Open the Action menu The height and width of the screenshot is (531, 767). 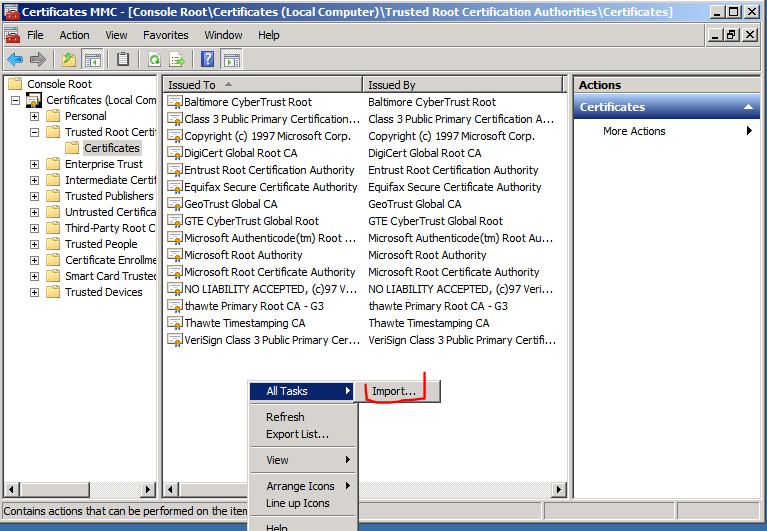pyautogui.click(x=74, y=35)
